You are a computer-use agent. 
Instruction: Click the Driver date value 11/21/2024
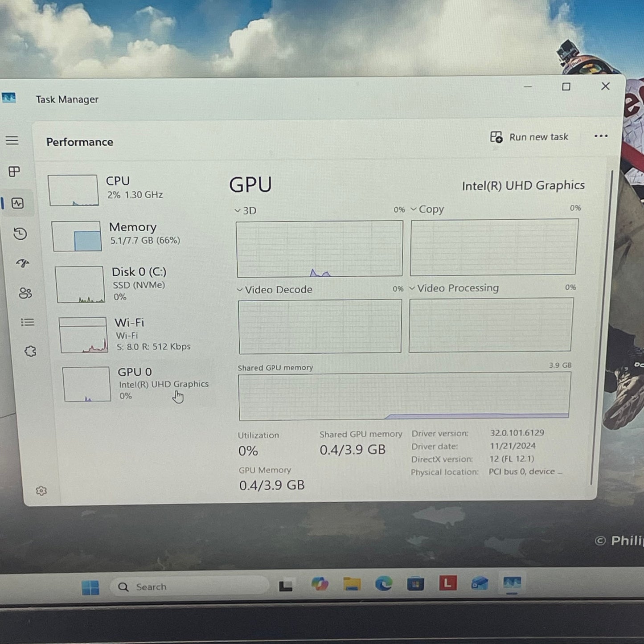coord(513,446)
